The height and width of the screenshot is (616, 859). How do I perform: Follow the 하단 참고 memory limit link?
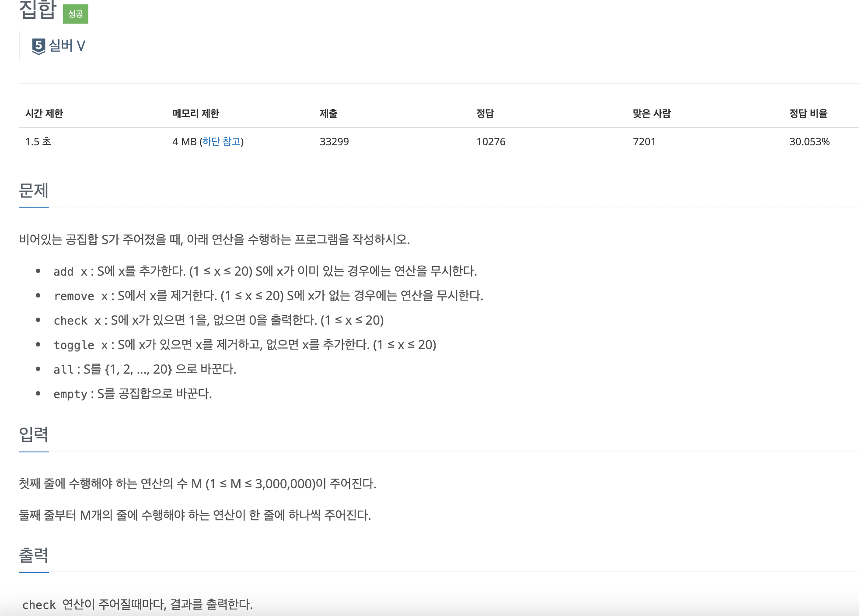click(x=222, y=141)
